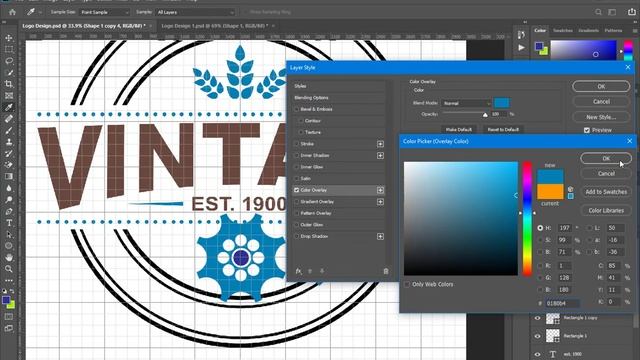Uncheck the Color Overlay checkbox

(297, 190)
